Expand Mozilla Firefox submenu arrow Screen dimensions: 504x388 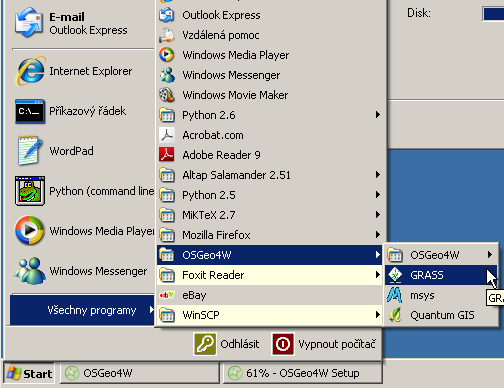coord(378,235)
